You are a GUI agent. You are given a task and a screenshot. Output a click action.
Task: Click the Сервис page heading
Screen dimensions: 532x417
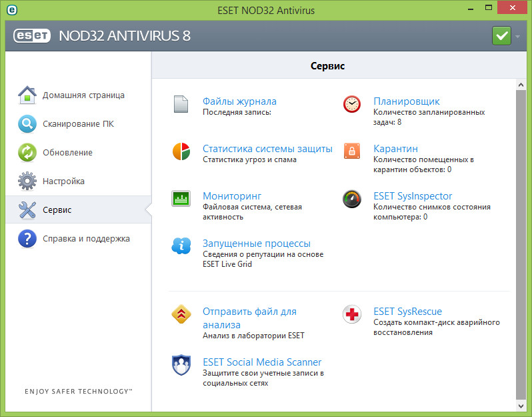click(327, 66)
